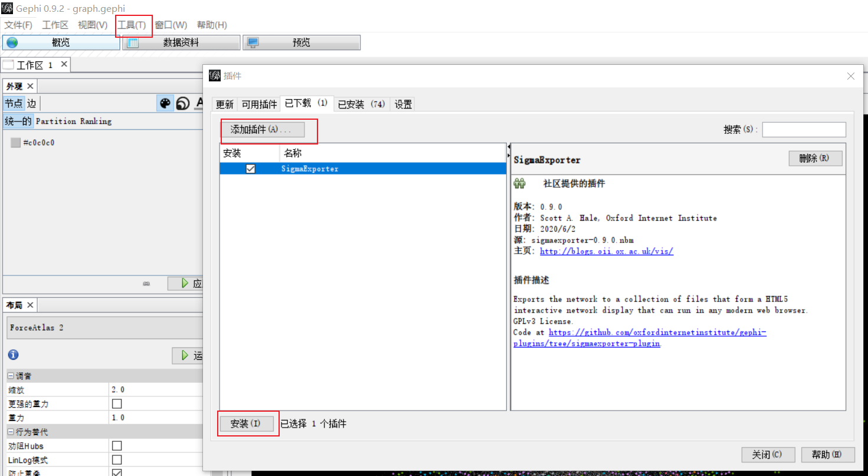Click the table icon on 数据资料 button
Image resolution: width=868 pixels, height=476 pixels.
coord(133,42)
